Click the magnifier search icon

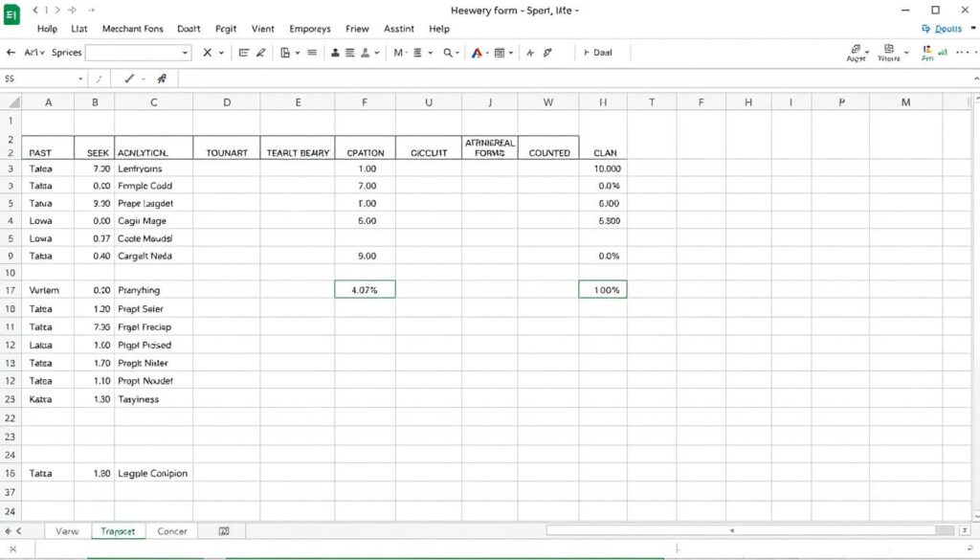448,53
